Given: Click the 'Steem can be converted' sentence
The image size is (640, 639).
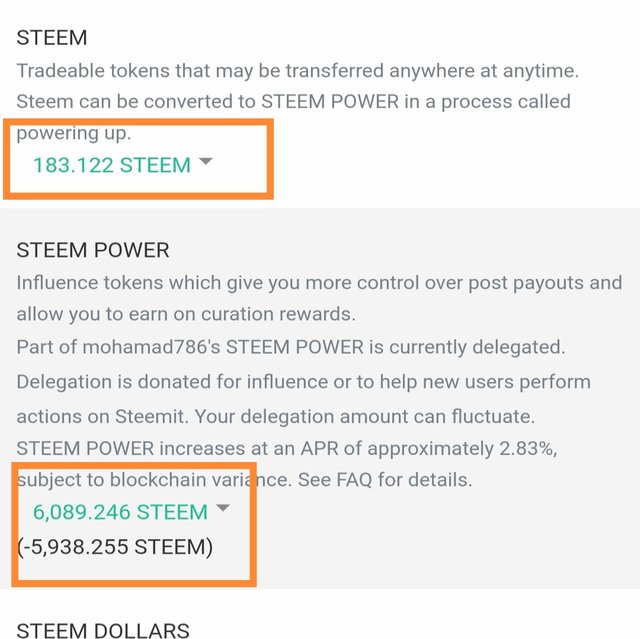Looking at the screenshot, I should coord(293,102).
